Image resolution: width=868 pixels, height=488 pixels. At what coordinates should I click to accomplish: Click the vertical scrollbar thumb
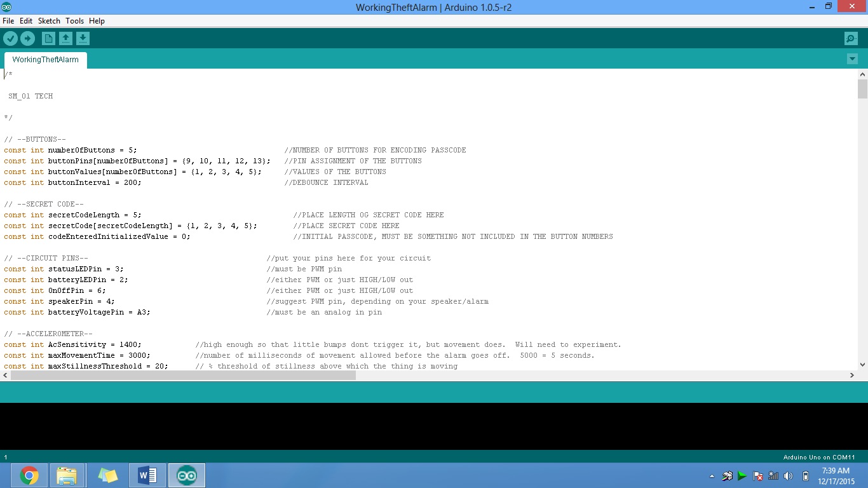tap(862, 89)
